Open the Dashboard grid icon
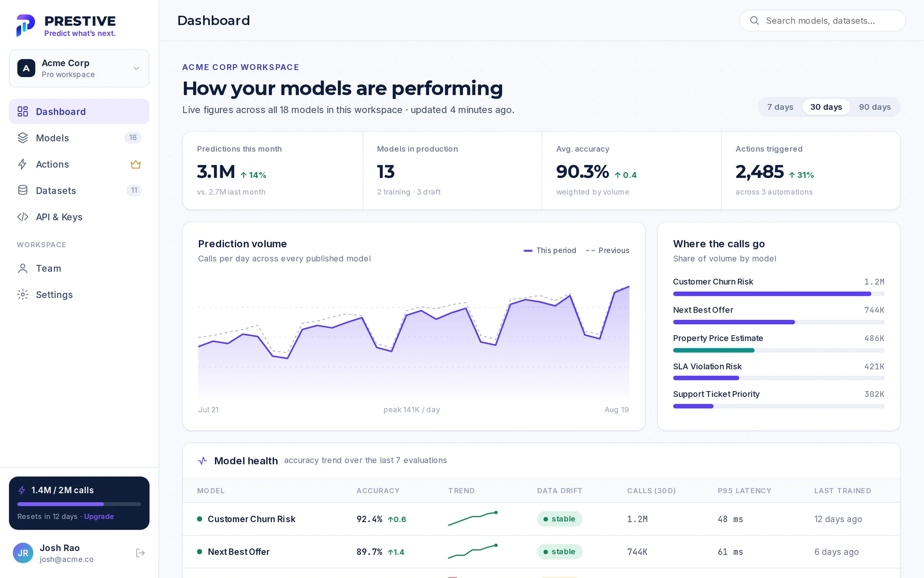 pos(23,112)
